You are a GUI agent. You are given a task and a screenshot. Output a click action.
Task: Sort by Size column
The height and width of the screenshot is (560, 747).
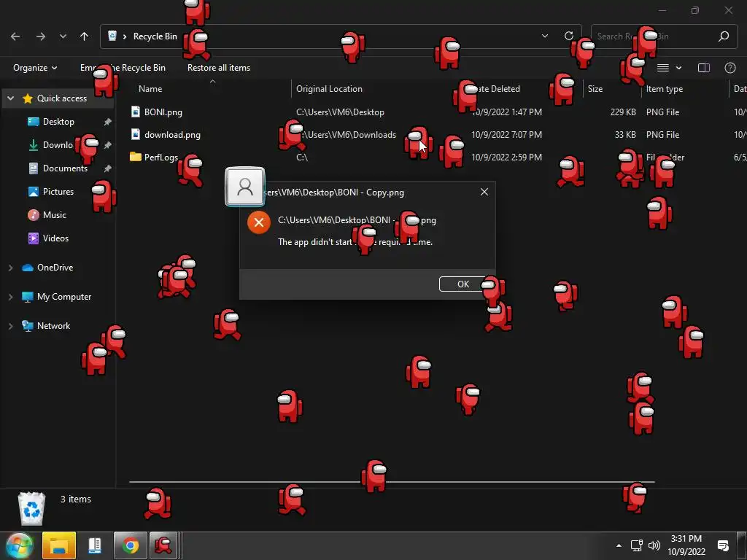pos(595,88)
